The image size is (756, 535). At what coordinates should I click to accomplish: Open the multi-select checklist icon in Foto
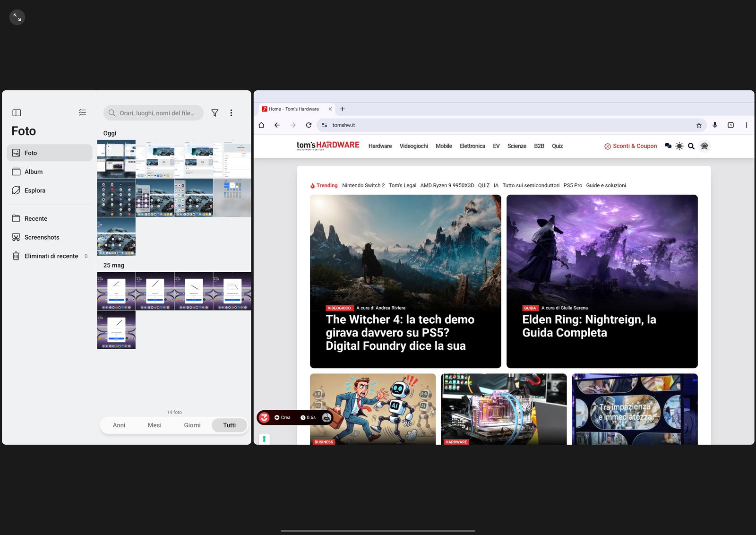(x=82, y=112)
